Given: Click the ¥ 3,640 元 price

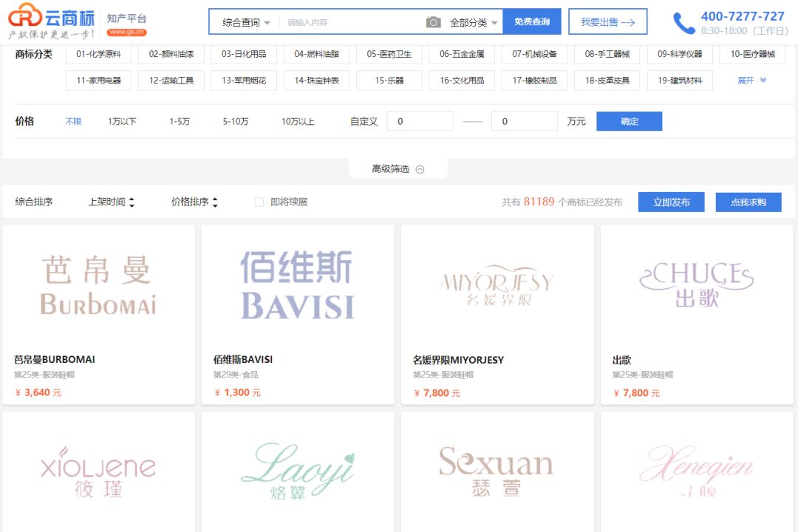Looking at the screenshot, I should [38, 392].
